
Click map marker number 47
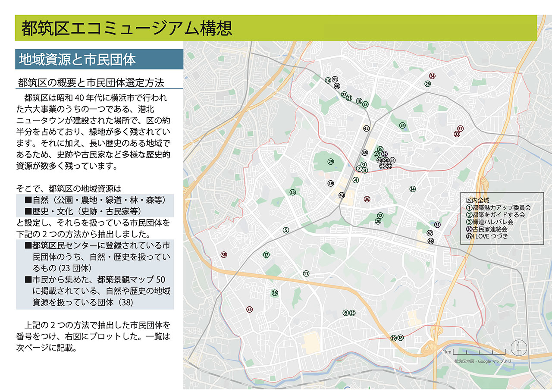coord(430,233)
